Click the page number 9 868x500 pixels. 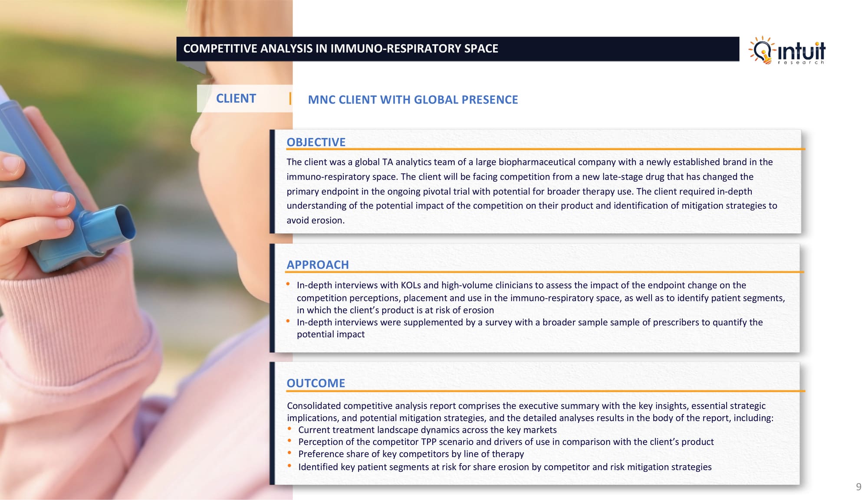(858, 487)
